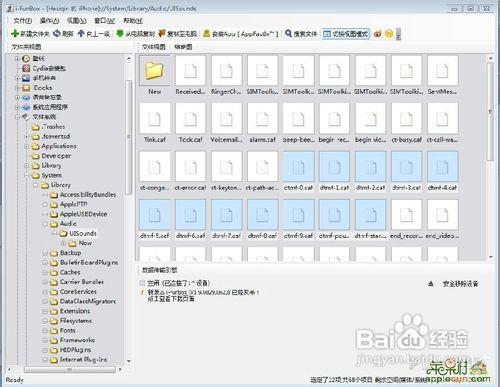
Task: Open the 帮助(H) menu
Action: tap(133, 21)
